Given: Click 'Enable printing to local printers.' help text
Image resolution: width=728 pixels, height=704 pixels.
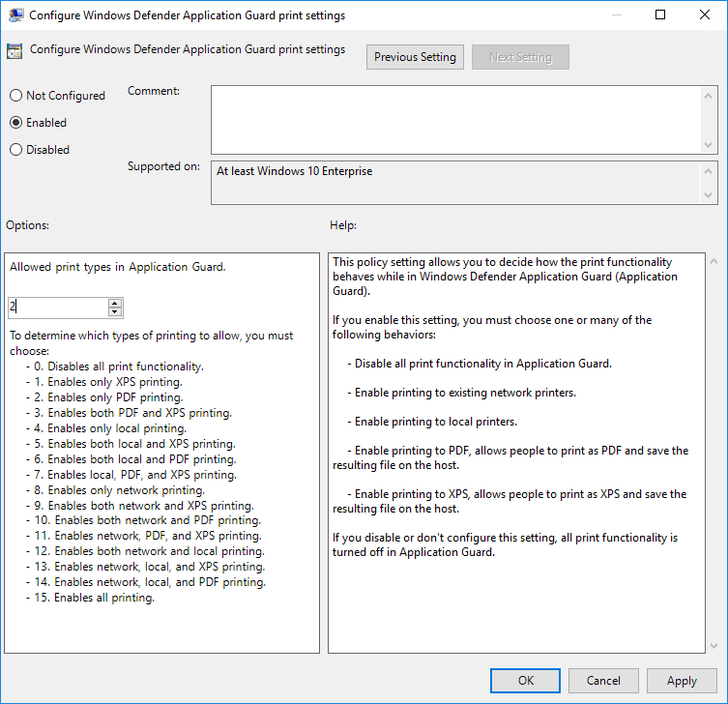Looking at the screenshot, I should (432, 422).
